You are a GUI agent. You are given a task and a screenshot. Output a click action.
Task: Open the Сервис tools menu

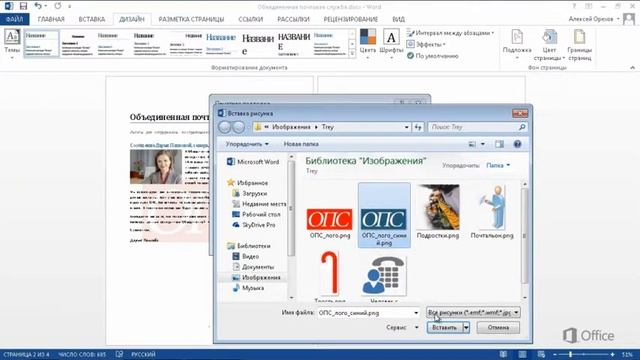[402, 327]
